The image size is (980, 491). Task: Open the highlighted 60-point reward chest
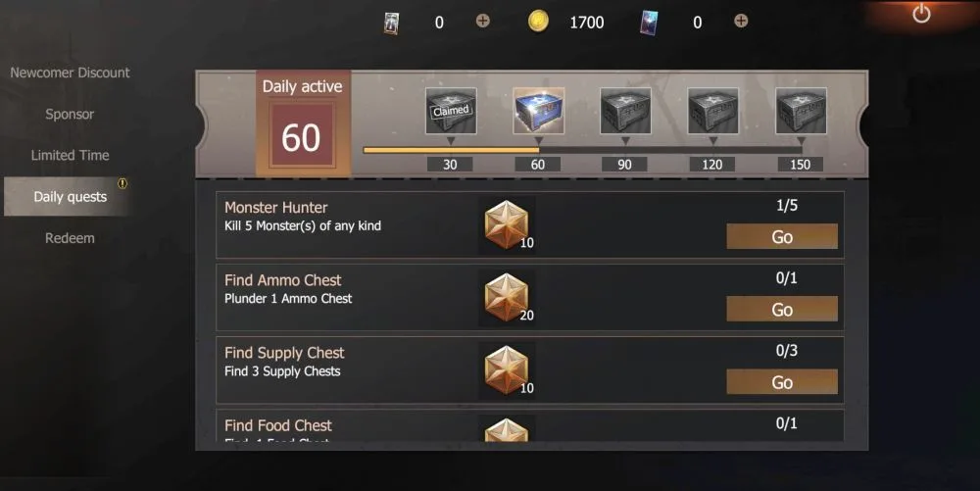pyautogui.click(x=538, y=111)
